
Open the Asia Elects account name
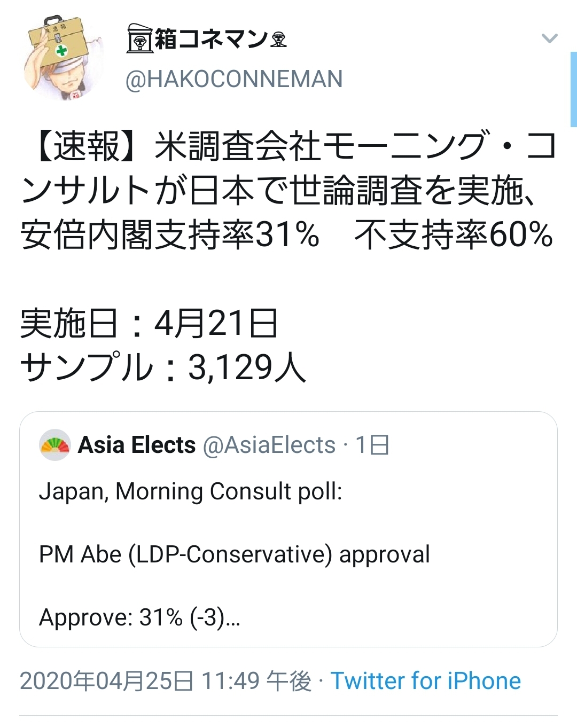[x=137, y=445]
